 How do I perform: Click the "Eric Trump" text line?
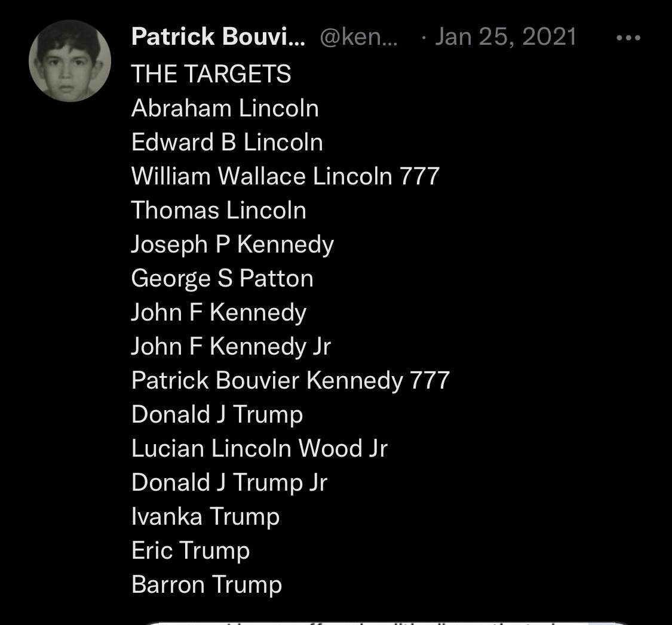pos(191,550)
